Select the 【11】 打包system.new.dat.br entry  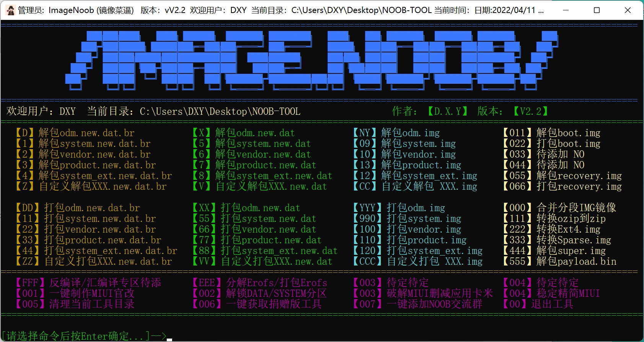coord(85,219)
